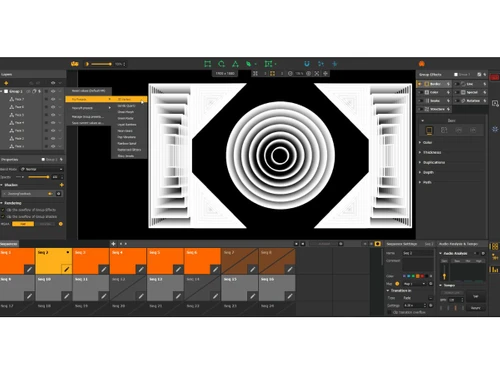Image resolution: width=500 pixels, height=375 pixels.
Task: Edit Seq 10 with its pencil icon
Action: pyautogui.click(x=67, y=296)
